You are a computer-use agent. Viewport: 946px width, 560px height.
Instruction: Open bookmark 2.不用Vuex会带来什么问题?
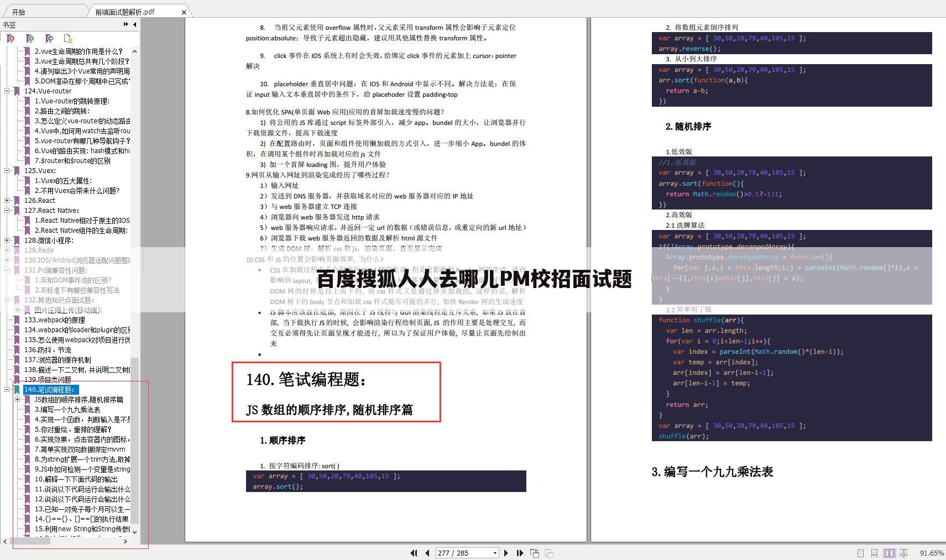77,191
